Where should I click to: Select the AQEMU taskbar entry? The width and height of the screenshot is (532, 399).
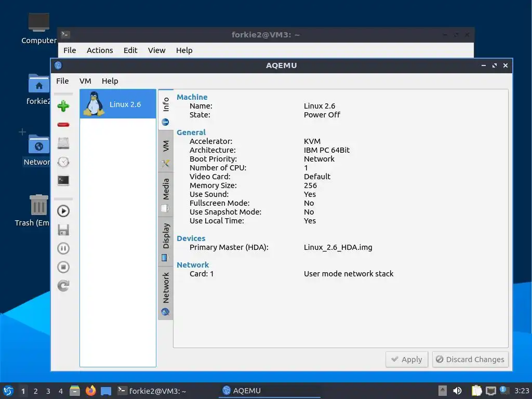pyautogui.click(x=270, y=391)
